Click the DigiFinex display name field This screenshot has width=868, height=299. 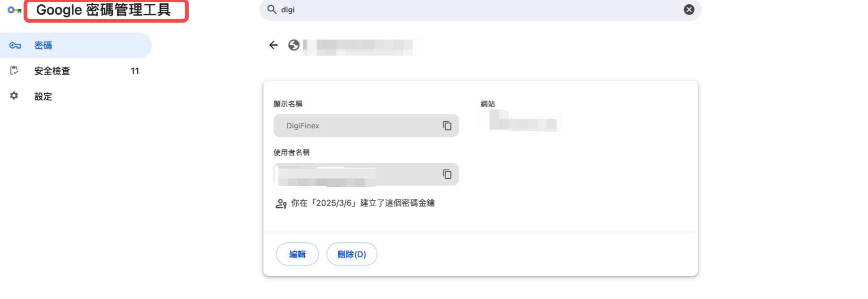(x=366, y=125)
